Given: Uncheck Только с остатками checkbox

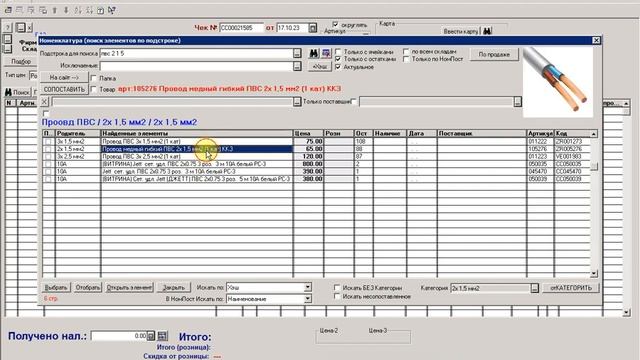Looking at the screenshot, I should (x=338, y=59).
